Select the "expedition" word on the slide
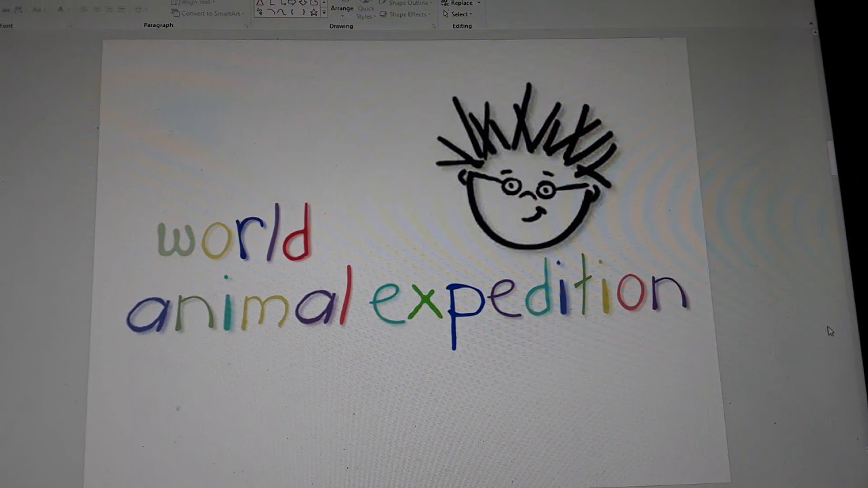 [530, 302]
